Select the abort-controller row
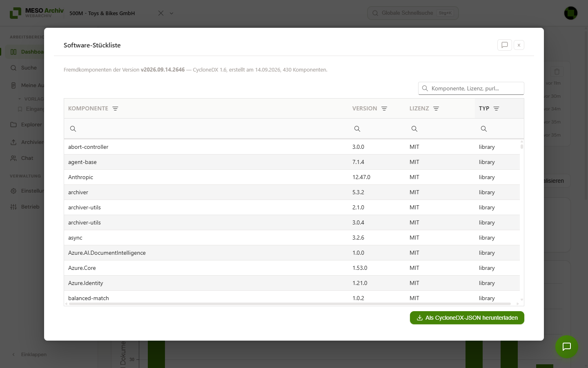Image resolution: width=588 pixels, height=368 pixels. click(x=292, y=147)
